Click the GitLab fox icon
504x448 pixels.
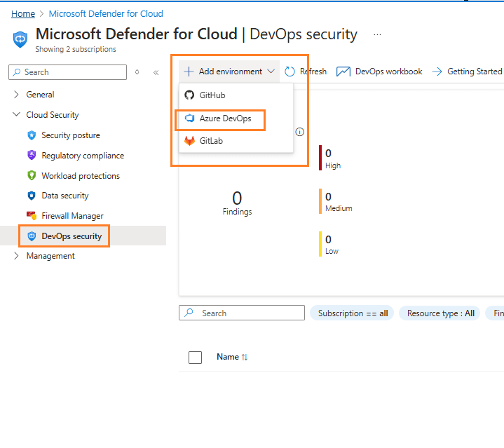click(x=189, y=141)
